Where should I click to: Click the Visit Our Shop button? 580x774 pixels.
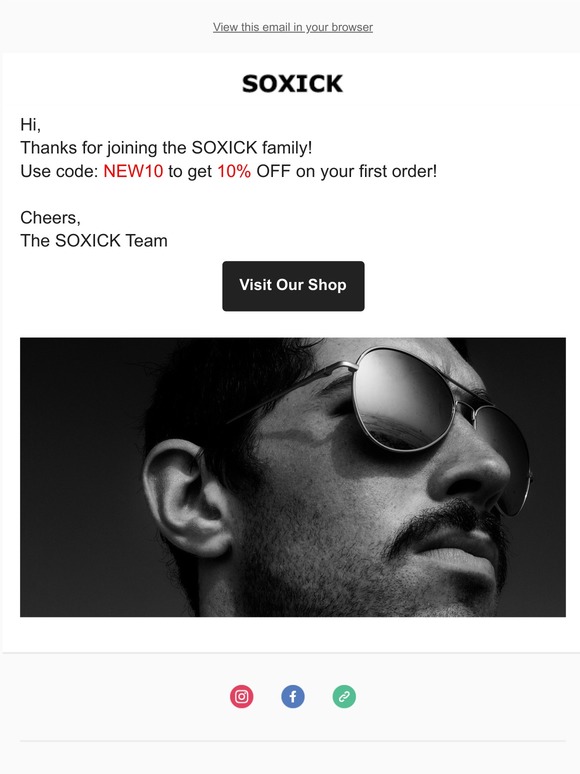293,286
